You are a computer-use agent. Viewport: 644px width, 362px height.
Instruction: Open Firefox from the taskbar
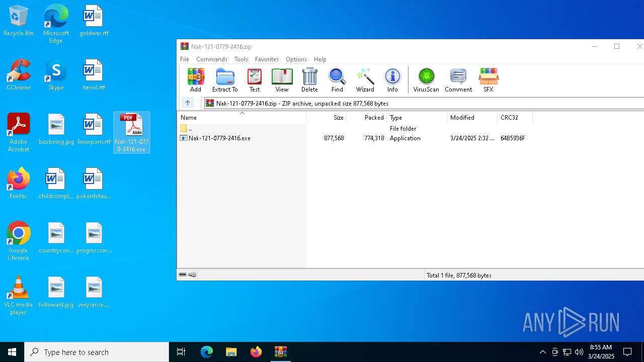tap(256, 352)
